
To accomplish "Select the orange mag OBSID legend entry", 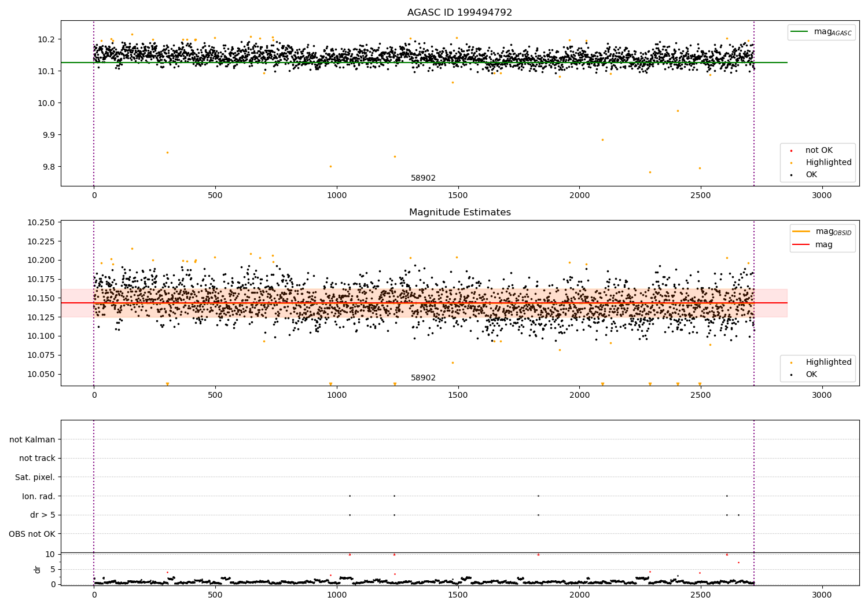I will 822,232.
